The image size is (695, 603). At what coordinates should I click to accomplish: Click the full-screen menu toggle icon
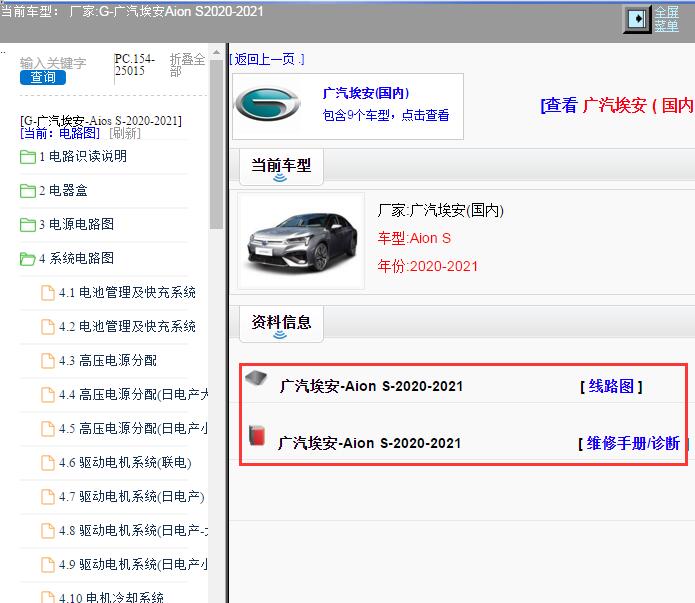[x=637, y=19]
